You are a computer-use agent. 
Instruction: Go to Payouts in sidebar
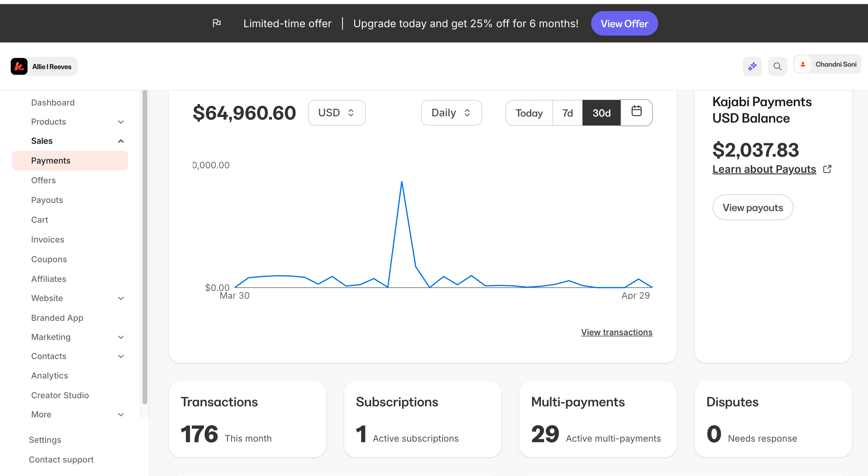click(x=47, y=200)
